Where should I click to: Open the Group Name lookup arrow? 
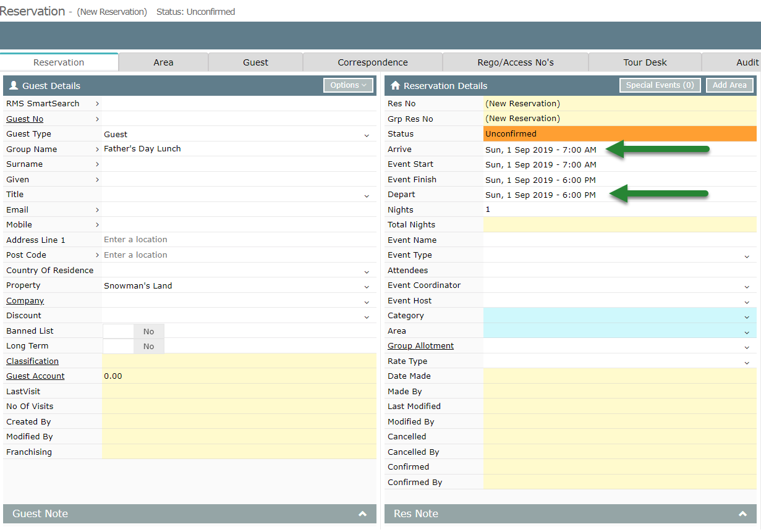click(x=97, y=150)
